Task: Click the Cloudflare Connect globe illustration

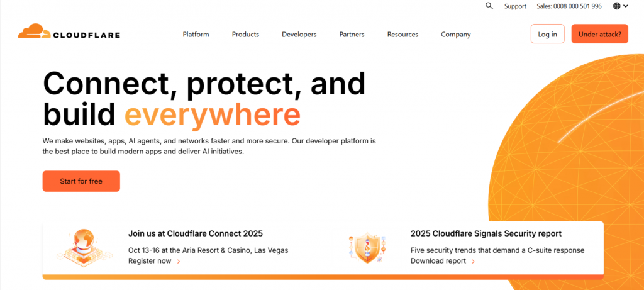Action: (82, 246)
